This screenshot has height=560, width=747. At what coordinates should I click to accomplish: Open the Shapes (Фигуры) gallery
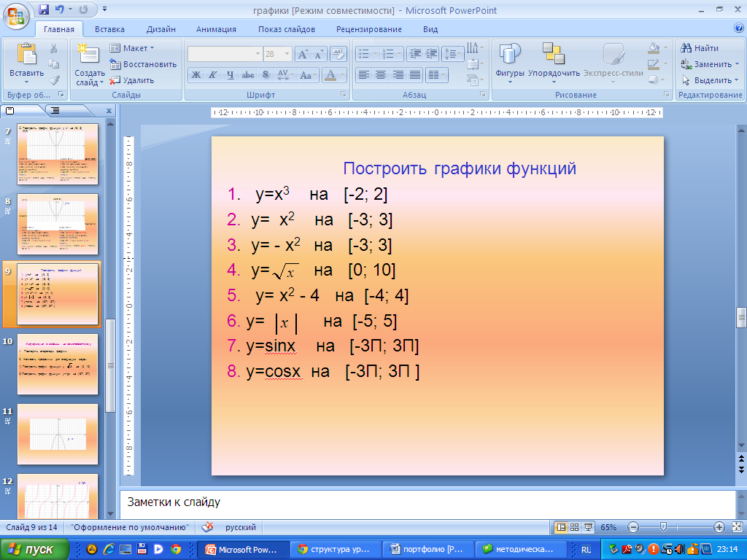click(510, 55)
